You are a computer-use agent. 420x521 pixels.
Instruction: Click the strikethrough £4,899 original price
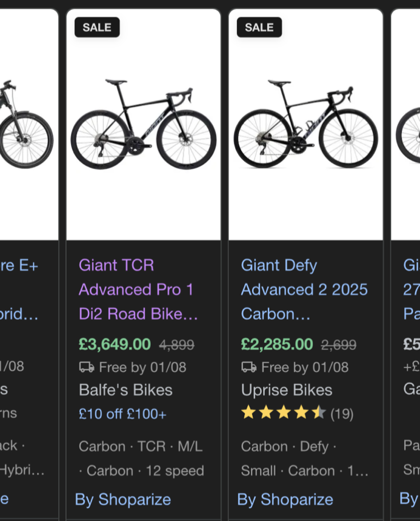177,343
